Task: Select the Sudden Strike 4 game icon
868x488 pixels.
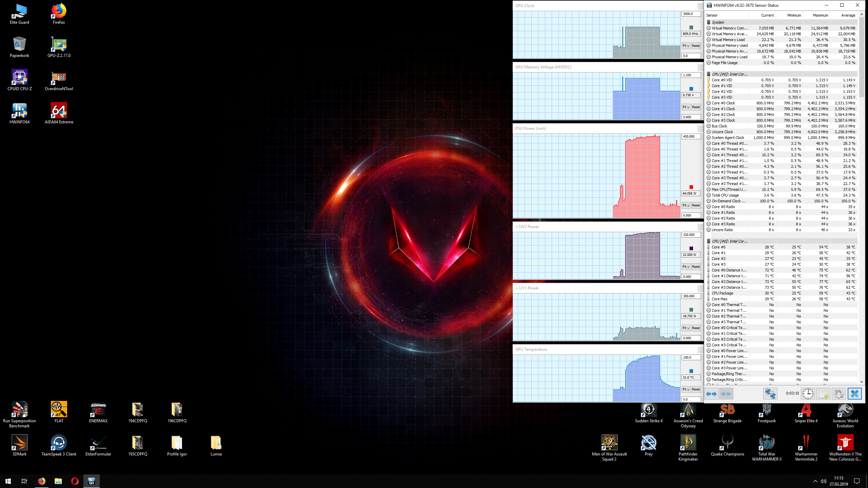Action: click(x=649, y=412)
